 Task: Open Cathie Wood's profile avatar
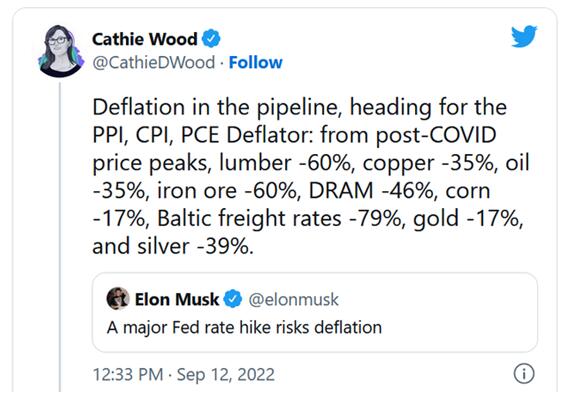click(61, 51)
